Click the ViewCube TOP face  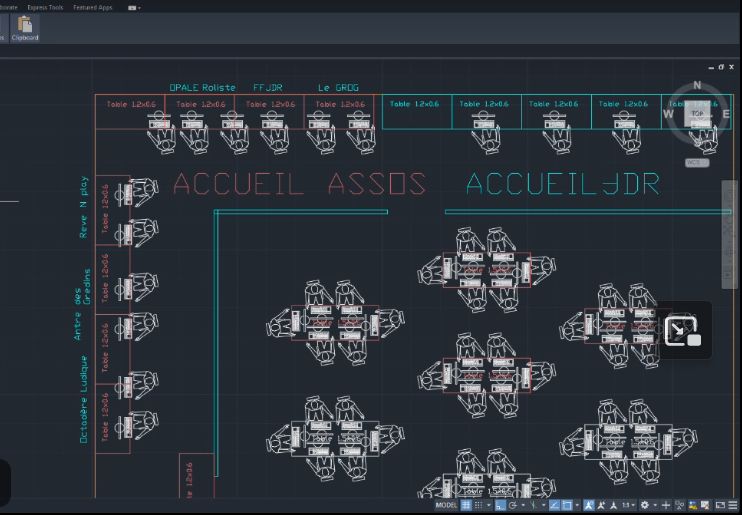(x=698, y=114)
